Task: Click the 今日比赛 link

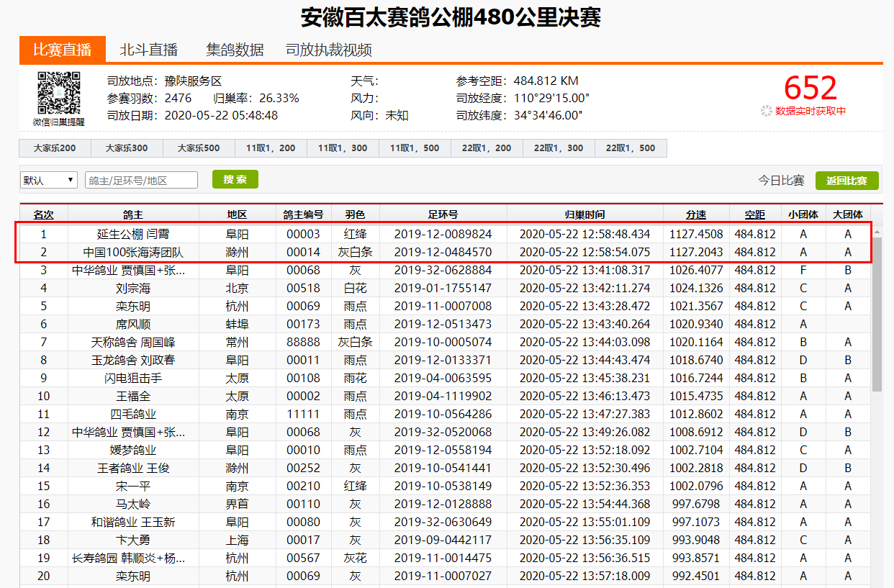Action: [x=781, y=181]
